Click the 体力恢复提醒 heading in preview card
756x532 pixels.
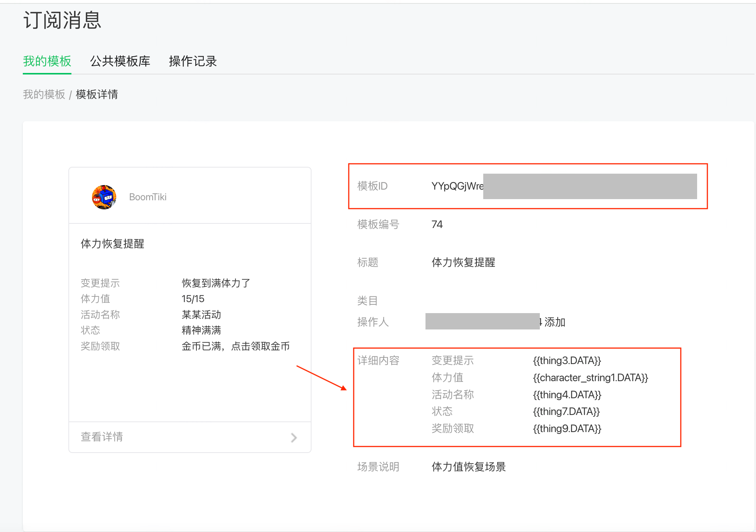pyautogui.click(x=112, y=244)
